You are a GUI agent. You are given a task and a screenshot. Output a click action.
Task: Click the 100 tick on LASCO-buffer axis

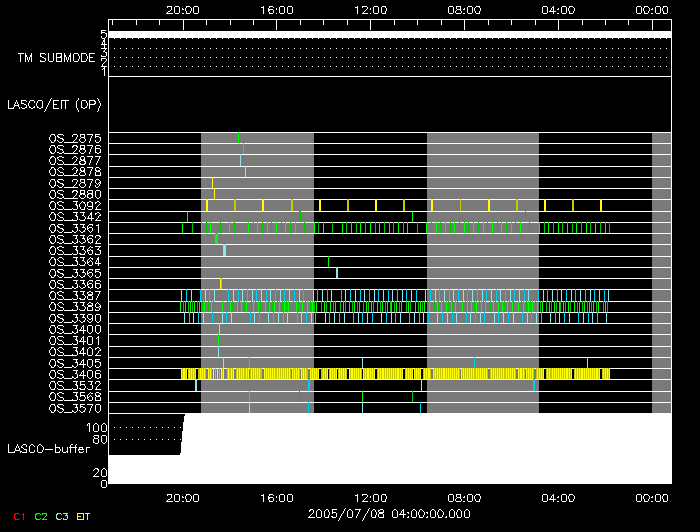99,427
